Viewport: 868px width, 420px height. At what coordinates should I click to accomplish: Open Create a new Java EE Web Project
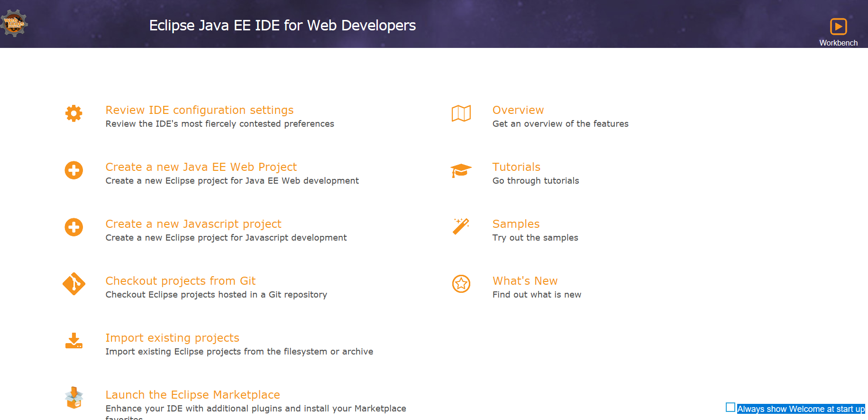point(201,167)
